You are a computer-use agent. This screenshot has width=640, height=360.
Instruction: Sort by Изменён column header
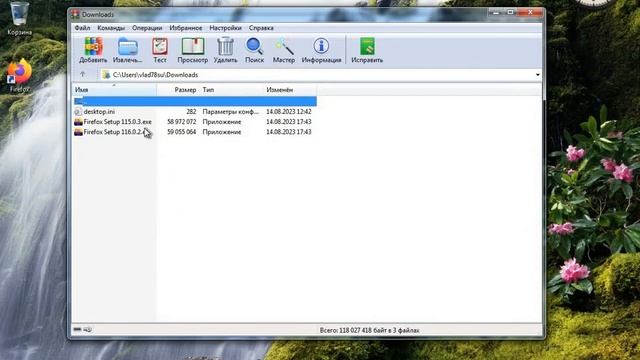tap(290, 90)
